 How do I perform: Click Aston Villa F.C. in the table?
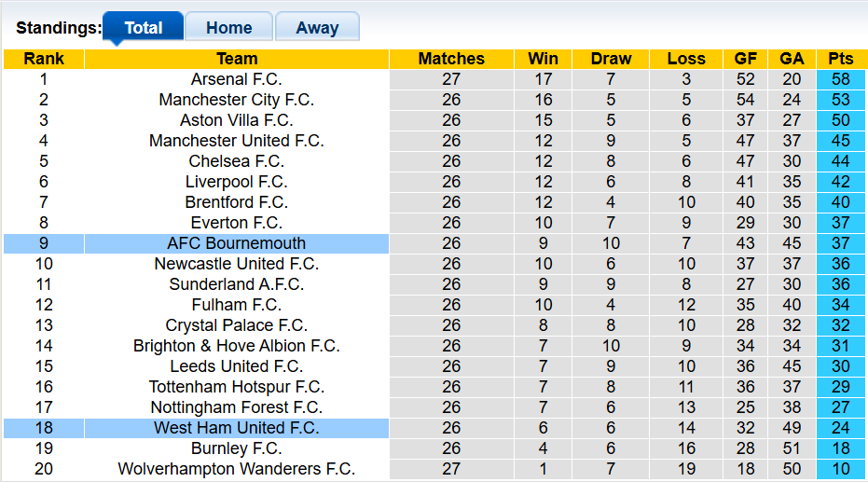236,120
